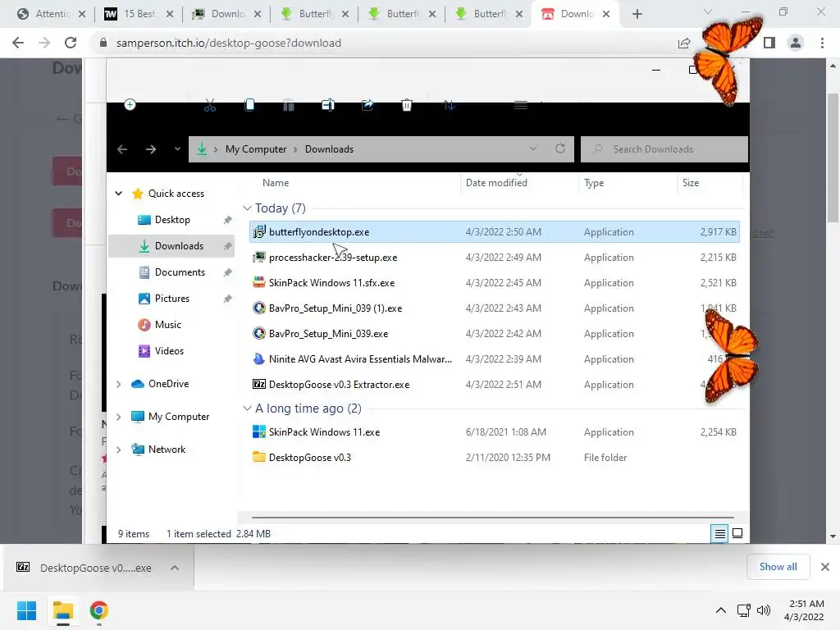Open Desktop in the navigation pane

pos(172,220)
